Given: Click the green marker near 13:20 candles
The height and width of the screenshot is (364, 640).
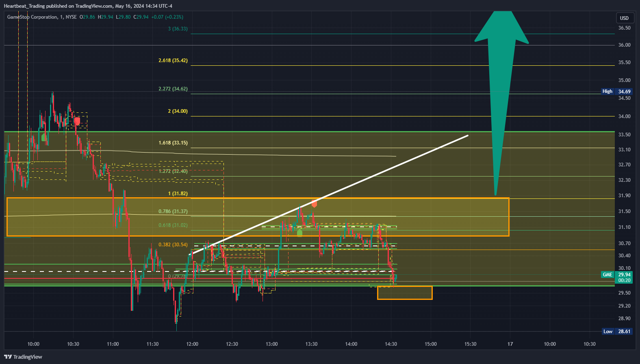Looking at the screenshot, I should 299,233.
